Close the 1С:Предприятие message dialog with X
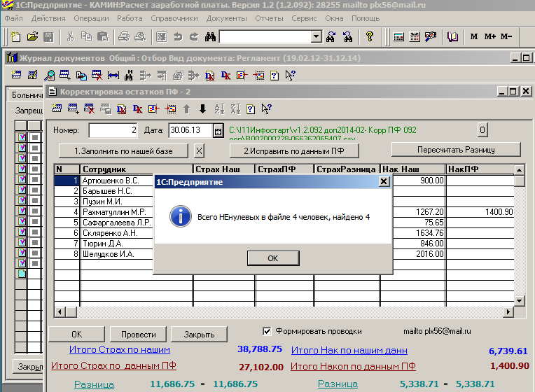 click(384, 181)
